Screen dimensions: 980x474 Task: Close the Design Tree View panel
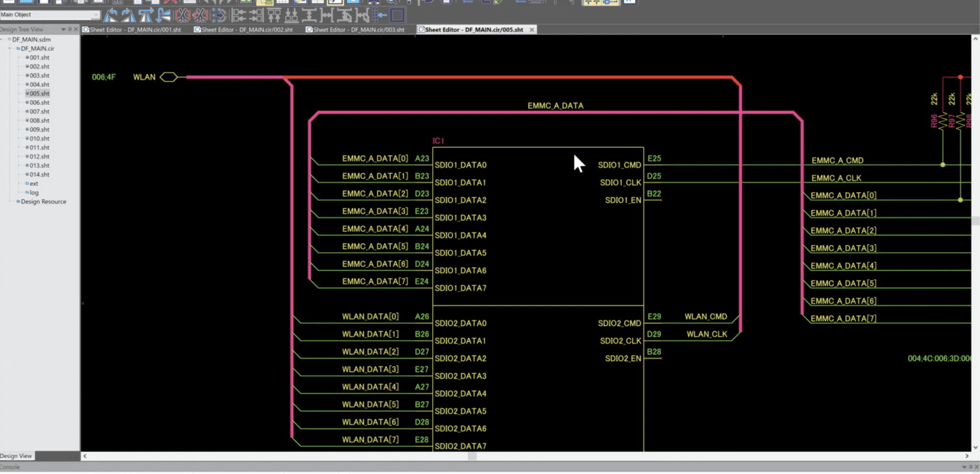pyautogui.click(x=76, y=29)
